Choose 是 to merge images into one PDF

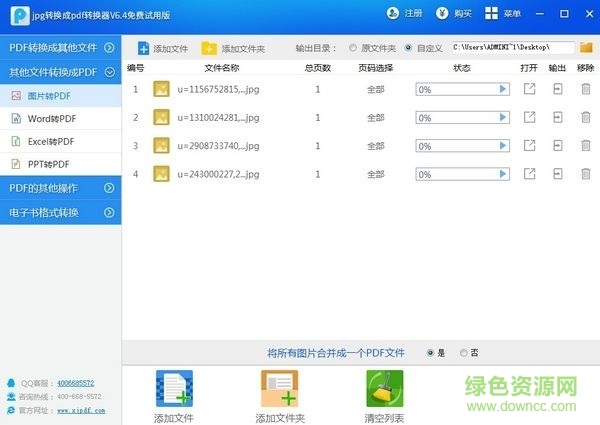[430, 353]
